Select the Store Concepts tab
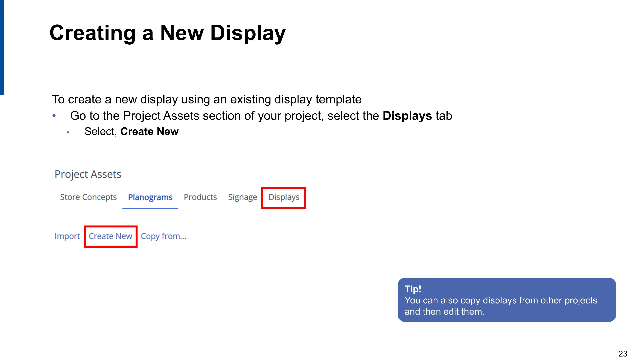The height and width of the screenshot is (362, 644). click(x=88, y=197)
